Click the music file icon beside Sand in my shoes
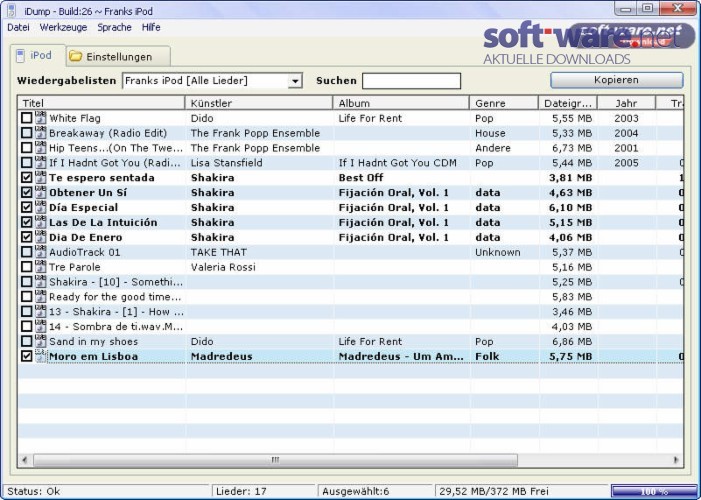This screenshot has width=701, height=500. coord(41,341)
